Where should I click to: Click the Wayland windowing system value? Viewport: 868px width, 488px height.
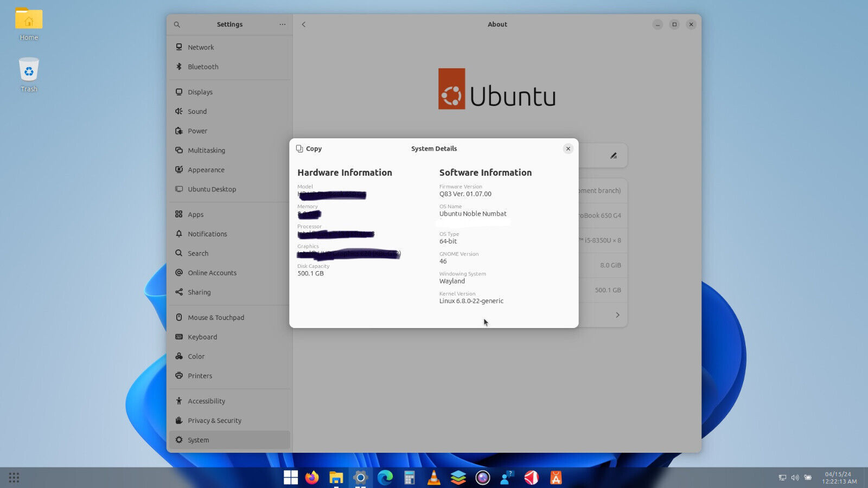452,281
